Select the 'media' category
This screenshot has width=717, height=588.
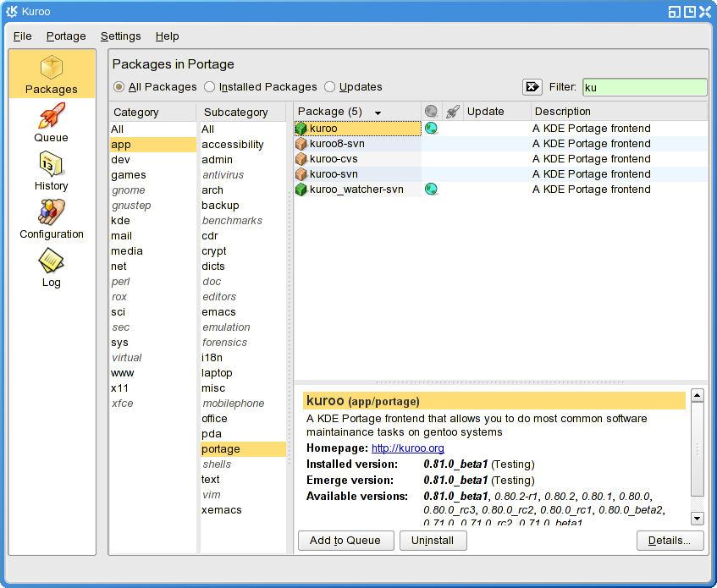[152, 251]
